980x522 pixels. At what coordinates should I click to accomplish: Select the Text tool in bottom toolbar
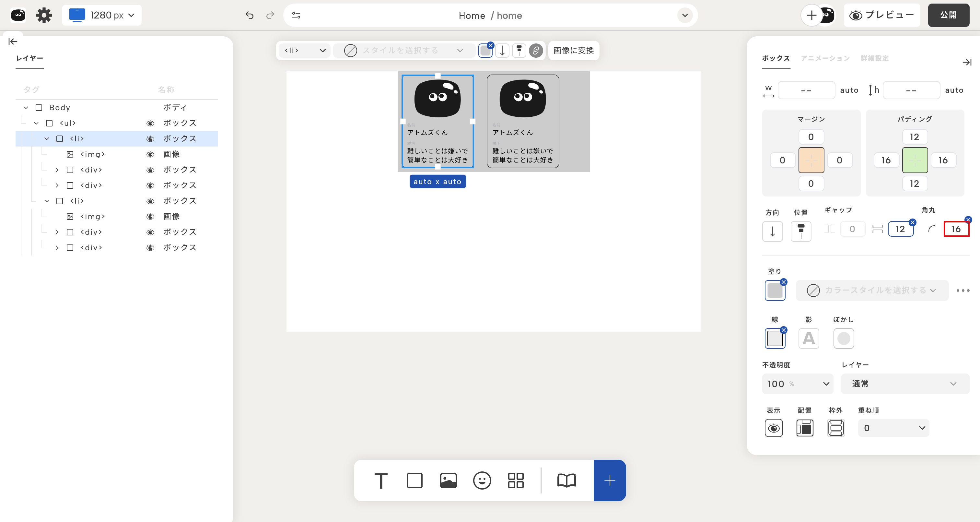[x=381, y=480]
